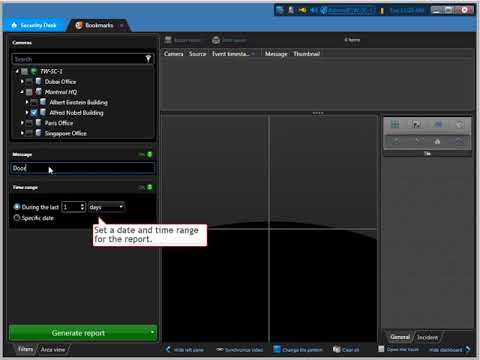480x360 pixels.
Task: Select the During the last radio button
Action: [17, 207]
